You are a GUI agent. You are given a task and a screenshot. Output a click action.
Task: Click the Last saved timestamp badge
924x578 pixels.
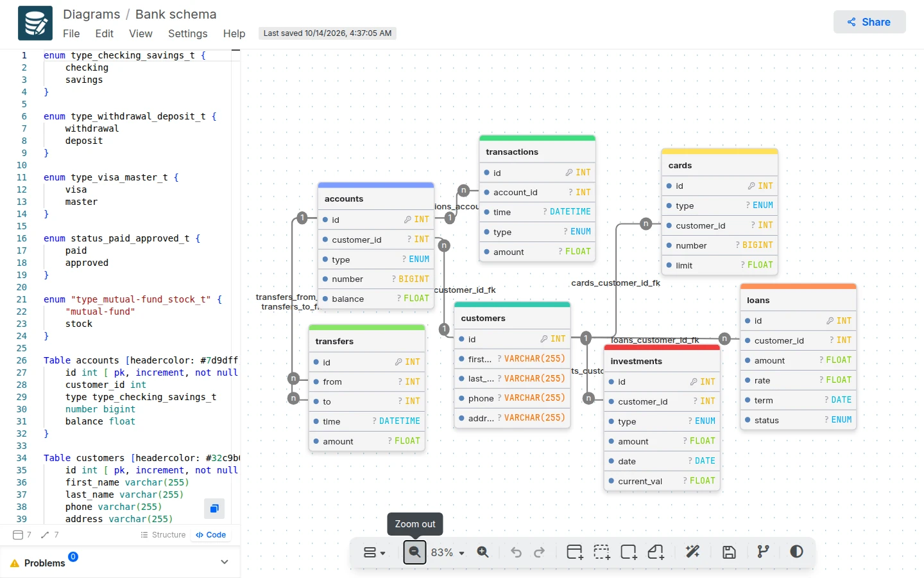327,33
